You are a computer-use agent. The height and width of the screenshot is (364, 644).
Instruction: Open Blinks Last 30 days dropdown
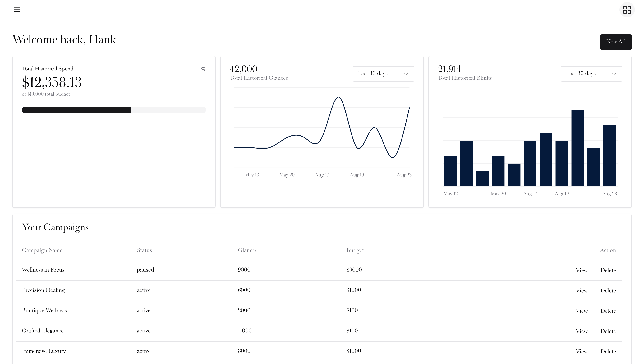(591, 74)
